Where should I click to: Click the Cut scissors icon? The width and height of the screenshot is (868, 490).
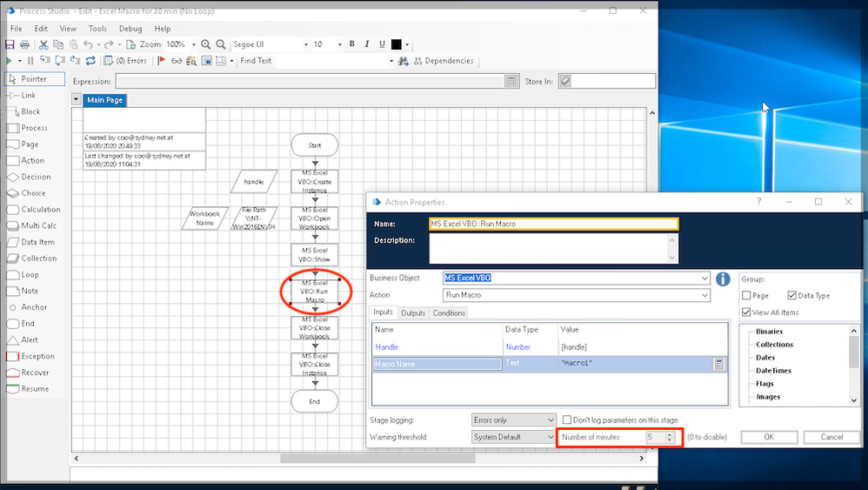click(x=43, y=44)
